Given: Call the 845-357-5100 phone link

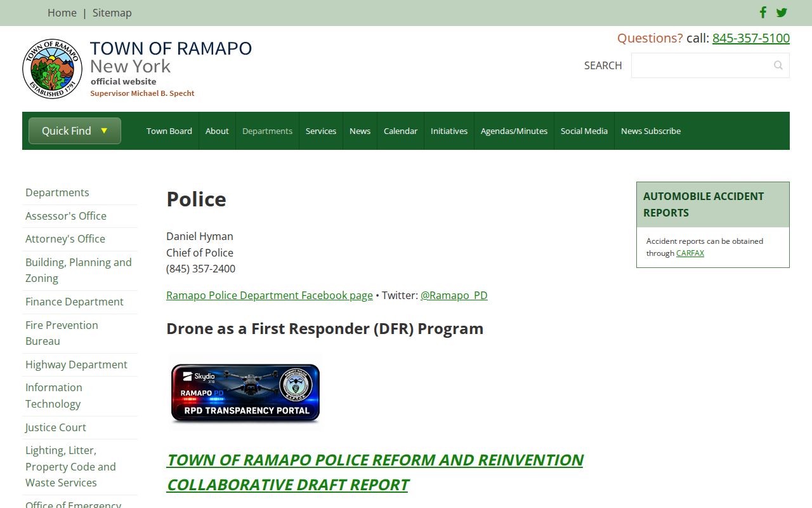Looking at the screenshot, I should 751,38.
